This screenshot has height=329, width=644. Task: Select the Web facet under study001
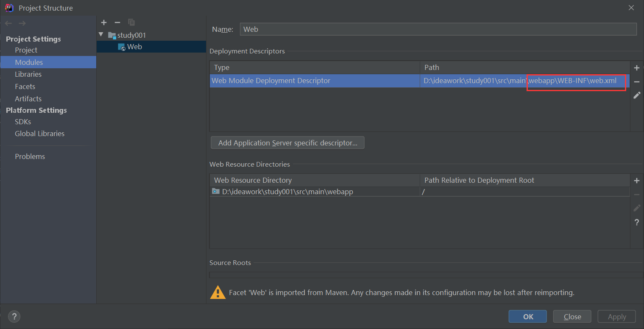(134, 47)
